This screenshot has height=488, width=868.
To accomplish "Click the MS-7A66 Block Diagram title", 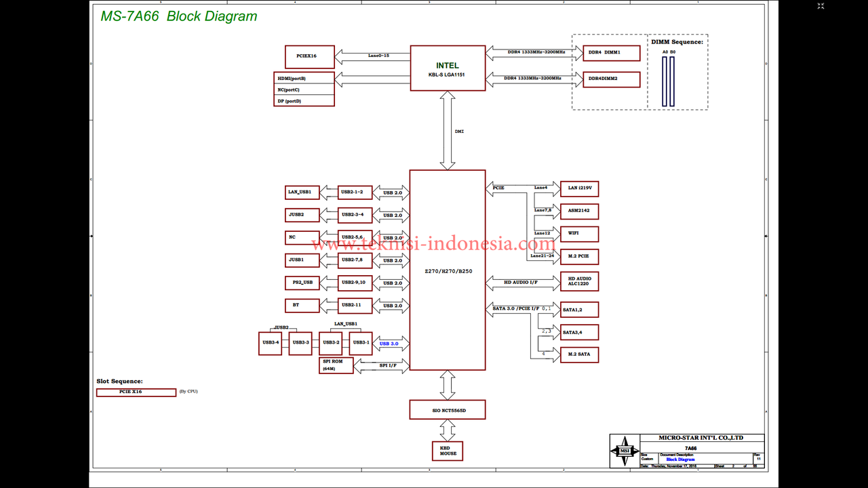I will (179, 16).
